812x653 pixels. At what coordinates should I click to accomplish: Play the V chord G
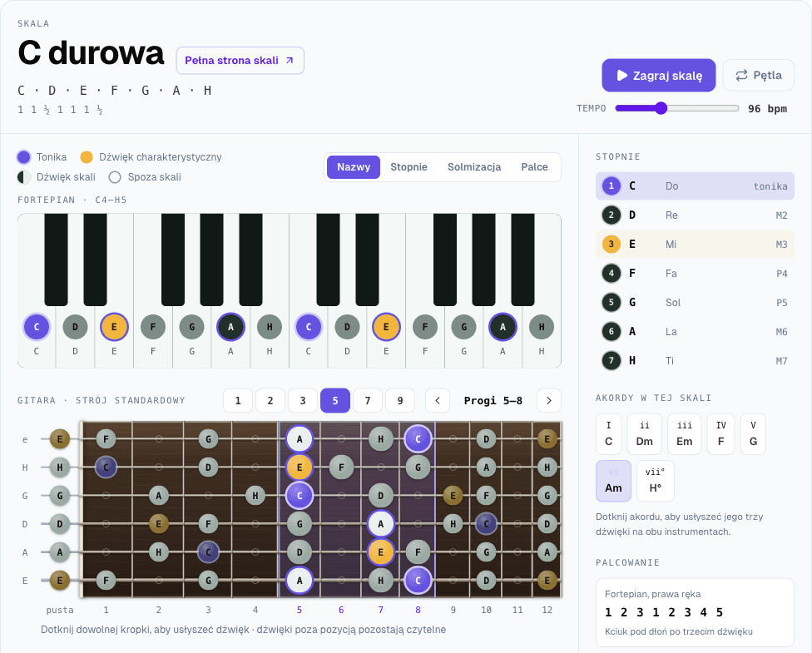coord(753,434)
